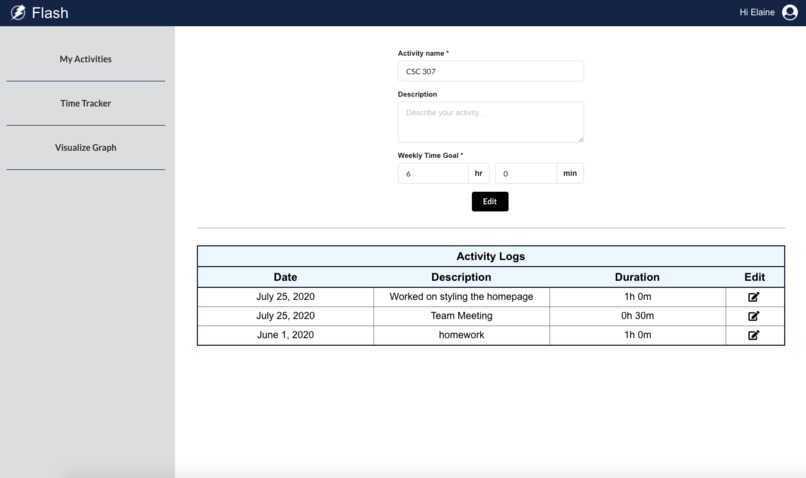Select the weekly goal hours field
Viewport: 806px width, 478px height.
pyautogui.click(x=433, y=174)
